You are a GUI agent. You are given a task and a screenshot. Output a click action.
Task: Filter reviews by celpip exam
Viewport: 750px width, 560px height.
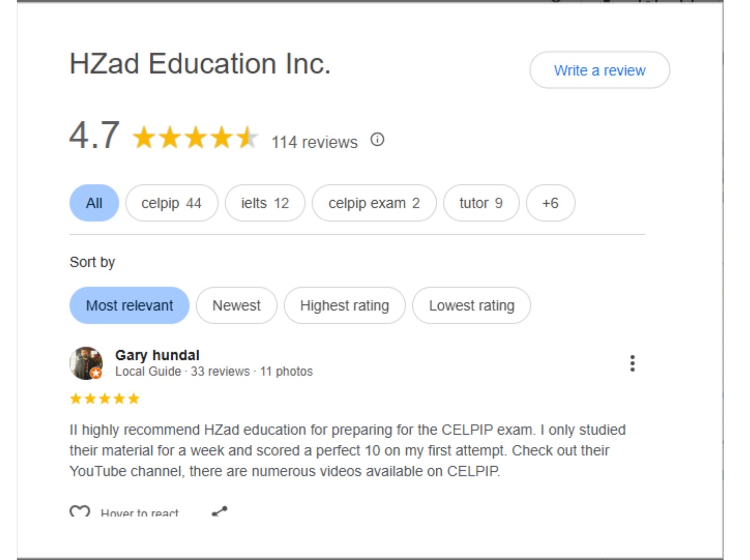(373, 203)
